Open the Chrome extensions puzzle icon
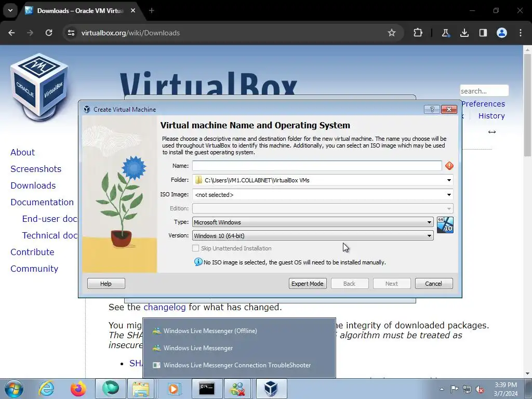 click(418, 33)
